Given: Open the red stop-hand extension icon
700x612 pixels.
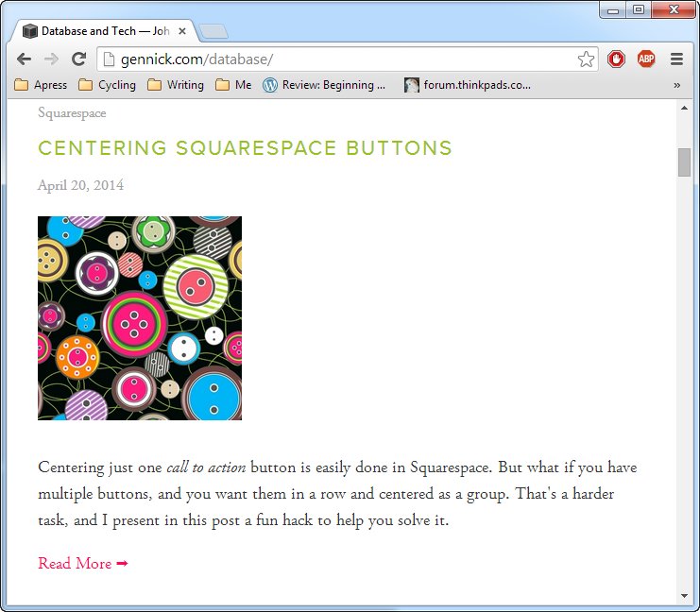Looking at the screenshot, I should coord(617,59).
